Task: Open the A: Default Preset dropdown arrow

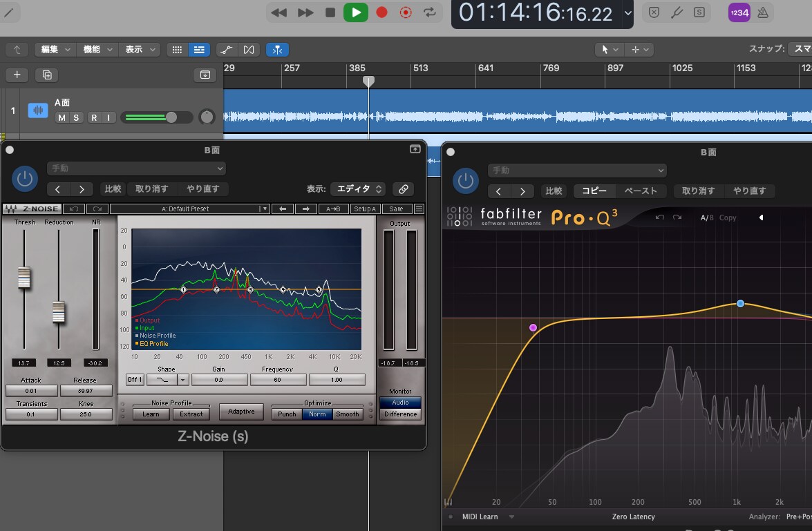Action: point(264,209)
